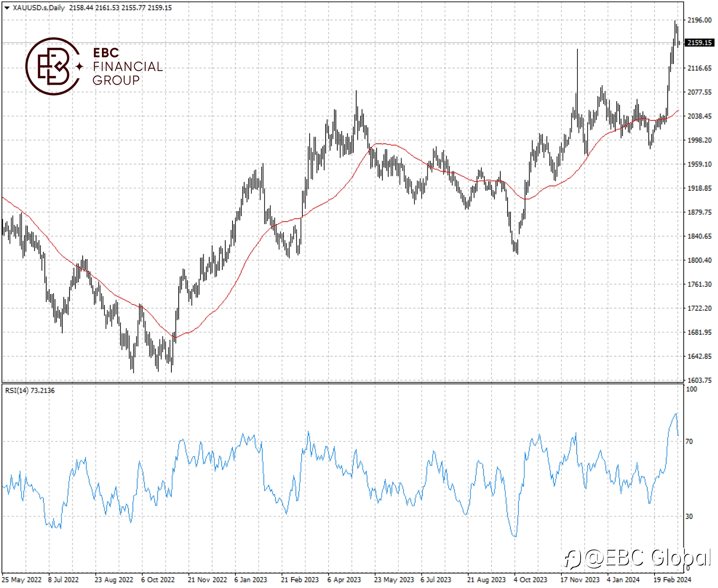This screenshot has width=718, height=588.
Task: Click the RSI 30 level label
Action: (689, 517)
